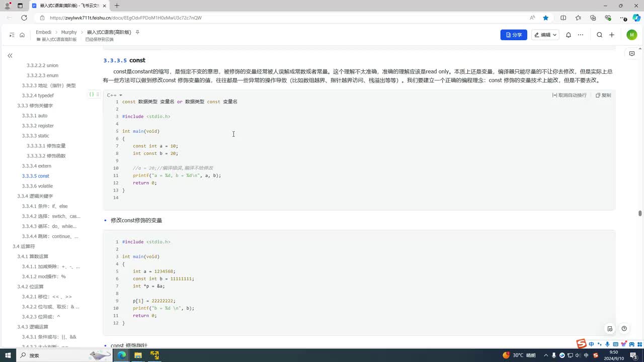Open the green M user avatar
Viewport: 644px width, 362px height.
(x=632, y=35)
